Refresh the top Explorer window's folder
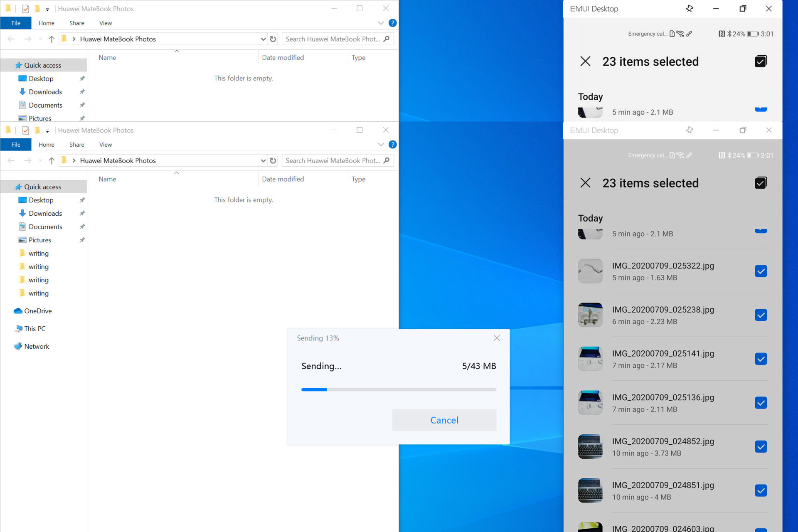The height and width of the screenshot is (532, 798). pyautogui.click(x=273, y=39)
